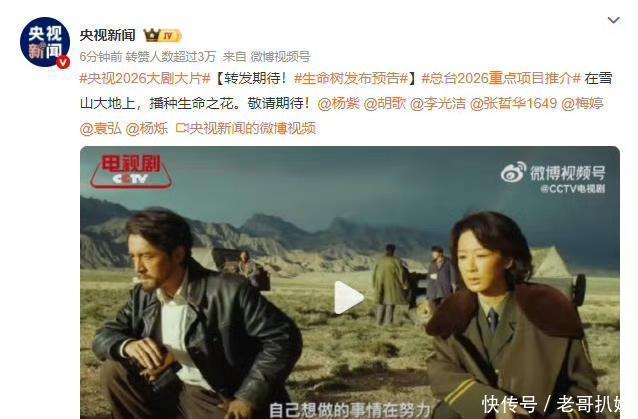The width and height of the screenshot is (638, 419).
Task: Click the 微博视频号 source link
Action: (x=280, y=57)
